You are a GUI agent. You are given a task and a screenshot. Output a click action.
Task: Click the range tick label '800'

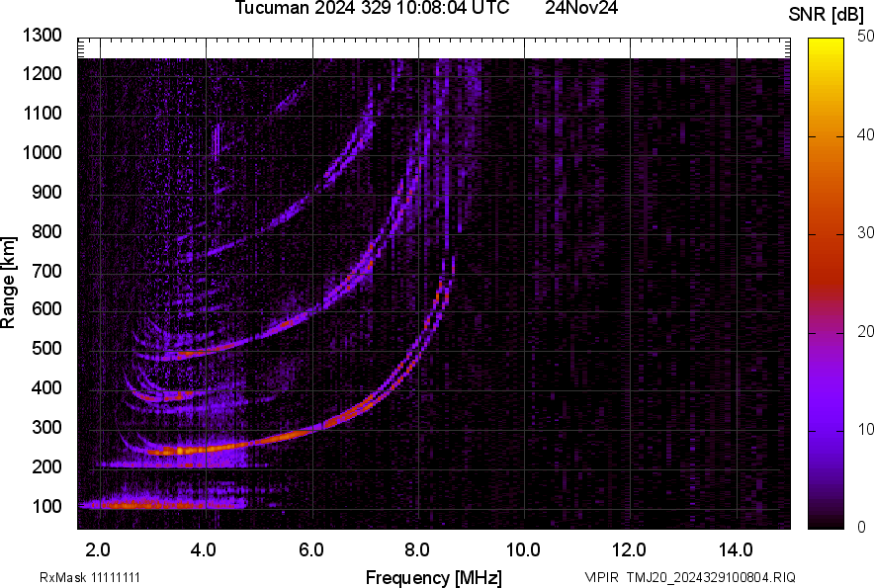click(46, 231)
